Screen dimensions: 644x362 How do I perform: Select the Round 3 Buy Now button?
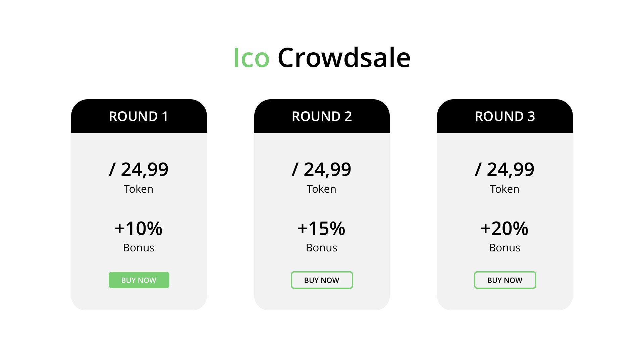click(x=505, y=280)
